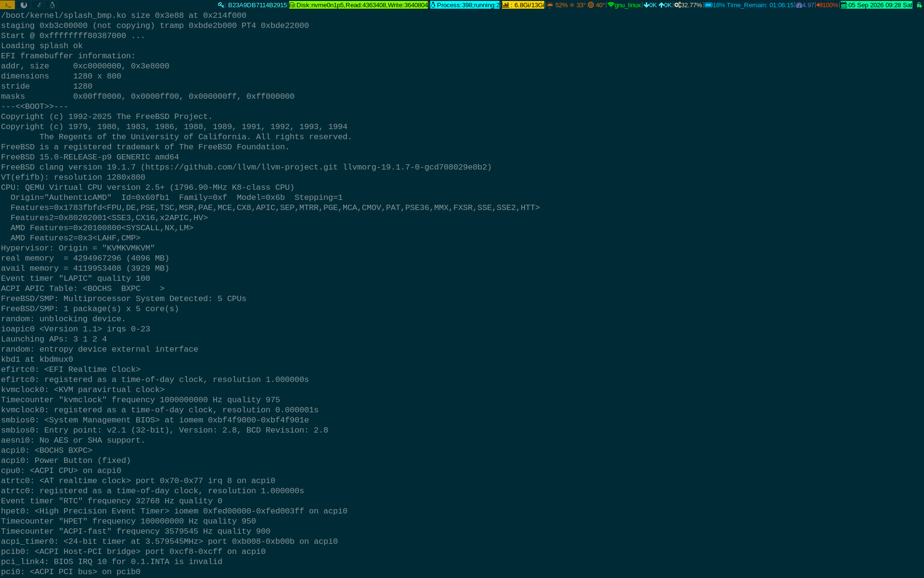Click the key icon beside B23A9DB7114B2915
This screenshot has height=578, width=924.
pos(221,5)
